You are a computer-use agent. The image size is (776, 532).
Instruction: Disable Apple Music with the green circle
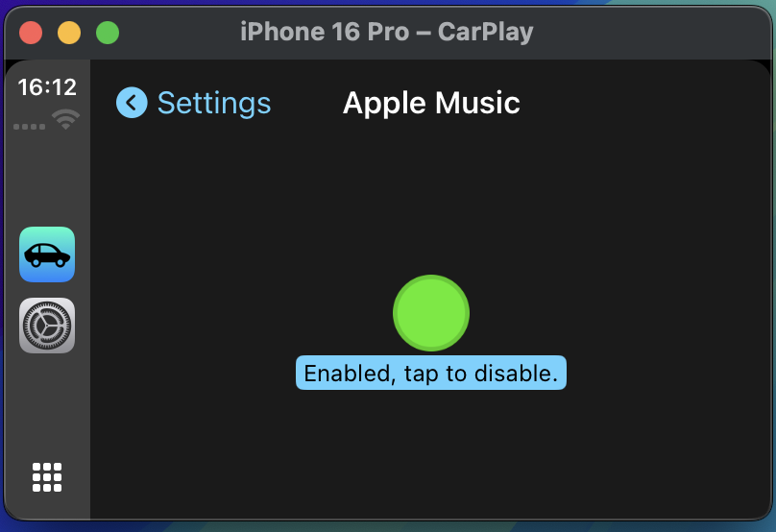431,313
